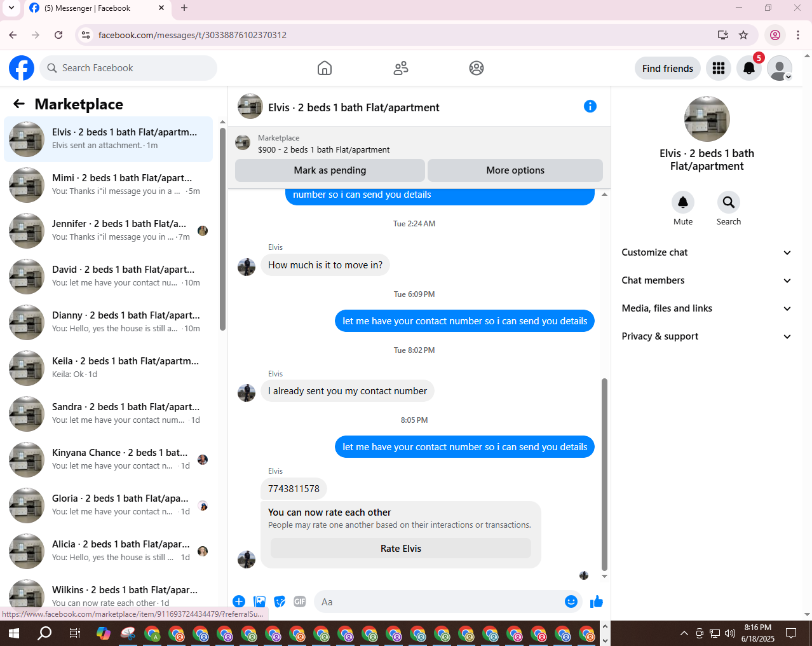This screenshot has width=812, height=646.
Task: Open the notifications bell with badge
Action: [749, 68]
